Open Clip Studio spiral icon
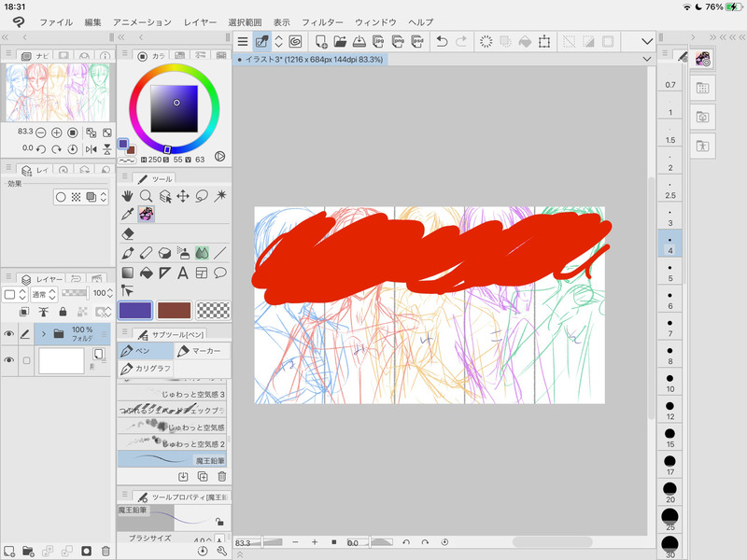 pyautogui.click(x=295, y=42)
